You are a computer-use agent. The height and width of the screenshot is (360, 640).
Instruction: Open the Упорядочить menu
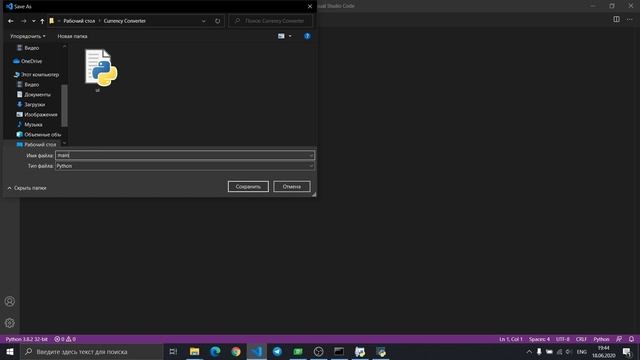click(28, 36)
